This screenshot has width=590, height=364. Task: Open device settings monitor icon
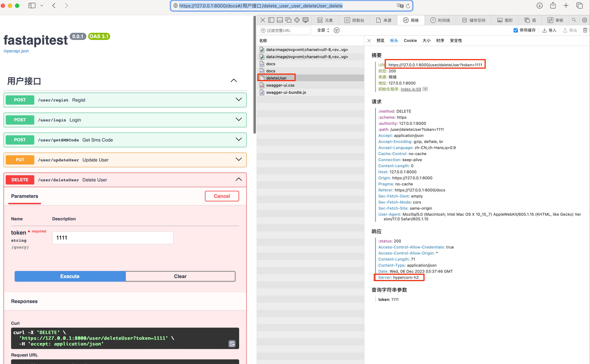click(x=306, y=20)
